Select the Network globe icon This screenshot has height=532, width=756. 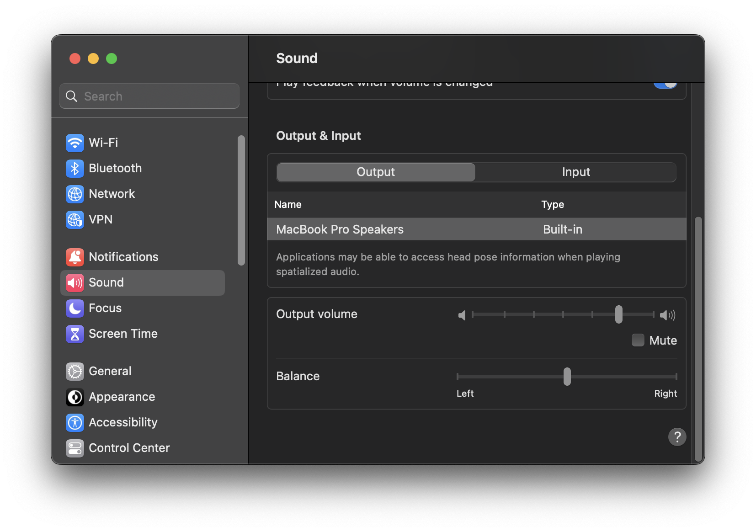coord(75,194)
